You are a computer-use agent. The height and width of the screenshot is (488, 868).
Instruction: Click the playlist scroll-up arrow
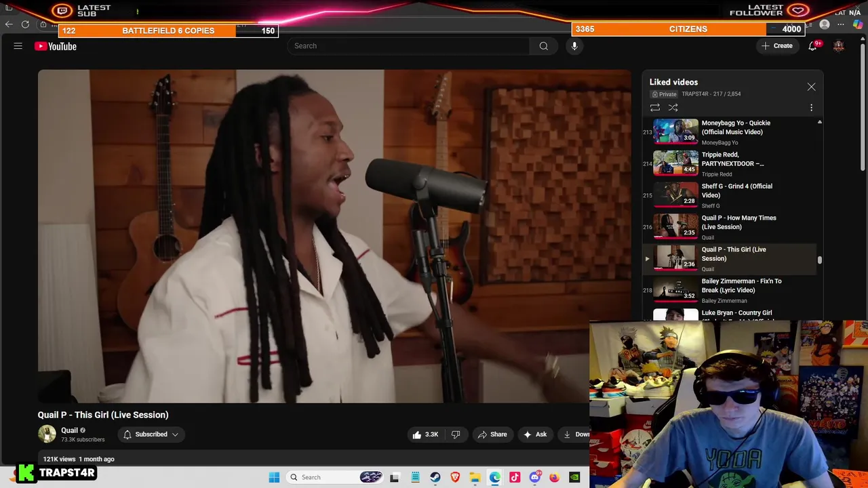(x=820, y=122)
